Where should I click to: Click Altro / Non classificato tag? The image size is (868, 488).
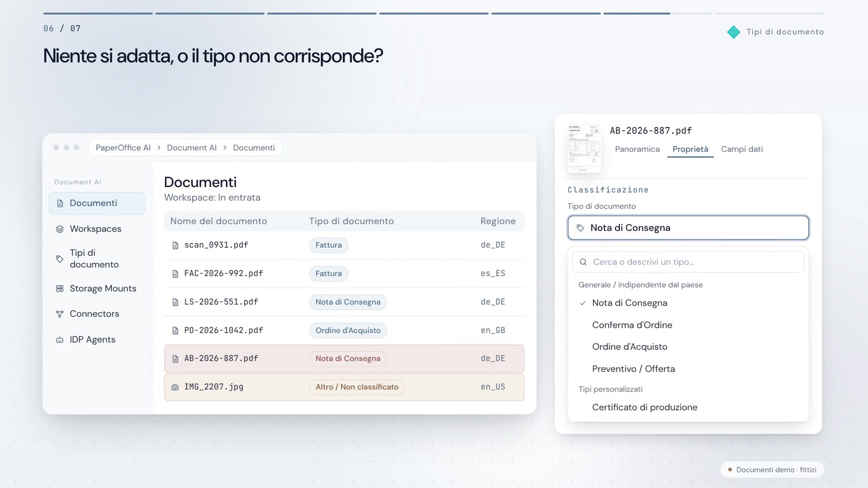pyautogui.click(x=357, y=387)
